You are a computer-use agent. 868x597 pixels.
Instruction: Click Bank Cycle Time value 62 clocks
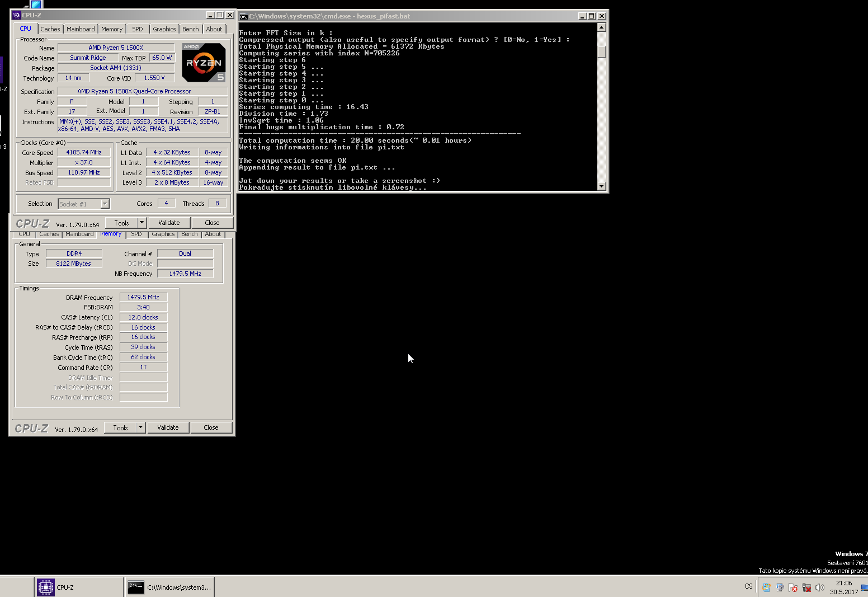point(143,357)
